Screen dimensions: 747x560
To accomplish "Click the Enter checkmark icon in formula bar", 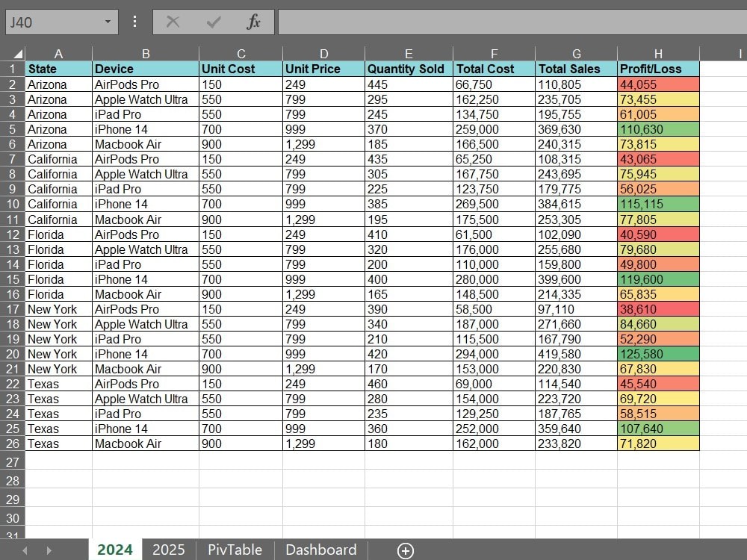I will (x=214, y=22).
